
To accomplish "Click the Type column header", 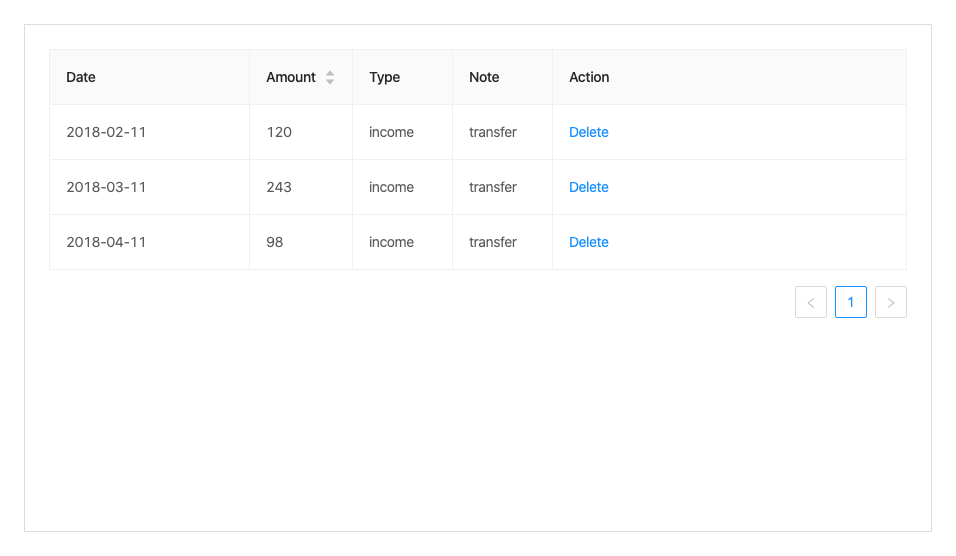I will point(384,77).
